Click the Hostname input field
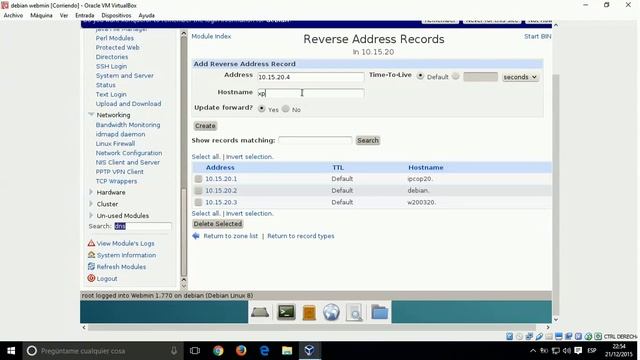 (x=311, y=93)
